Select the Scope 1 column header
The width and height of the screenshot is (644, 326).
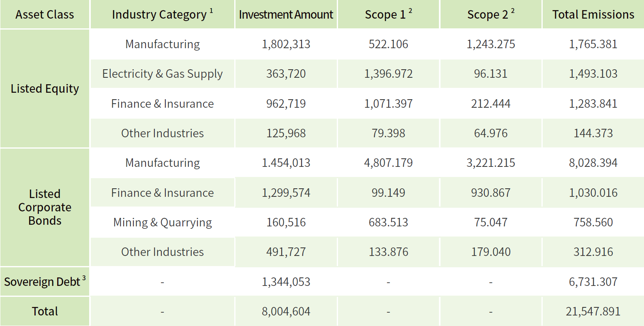pyautogui.click(x=388, y=15)
